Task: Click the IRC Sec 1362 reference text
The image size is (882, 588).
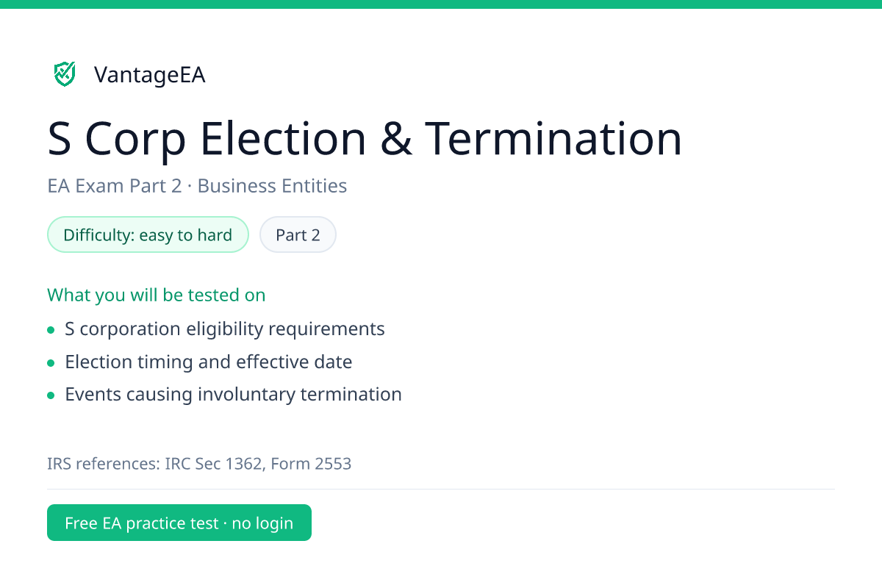Action: tap(214, 464)
